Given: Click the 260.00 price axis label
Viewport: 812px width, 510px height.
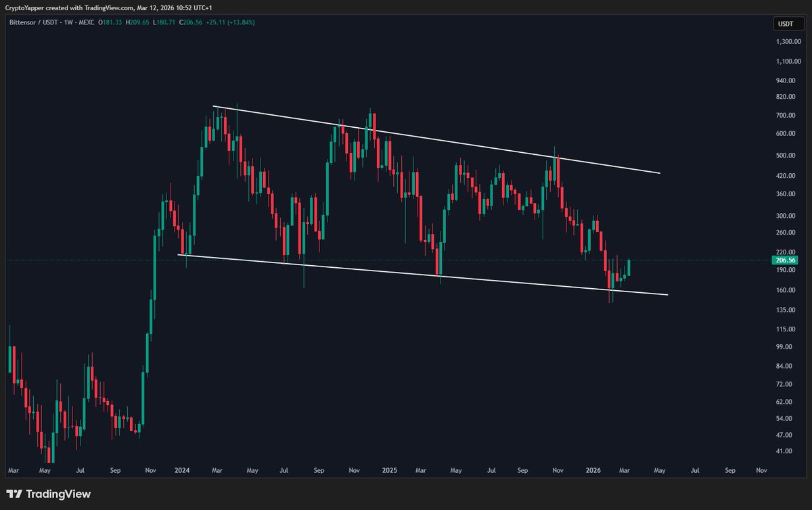Looking at the screenshot, I should [786, 233].
